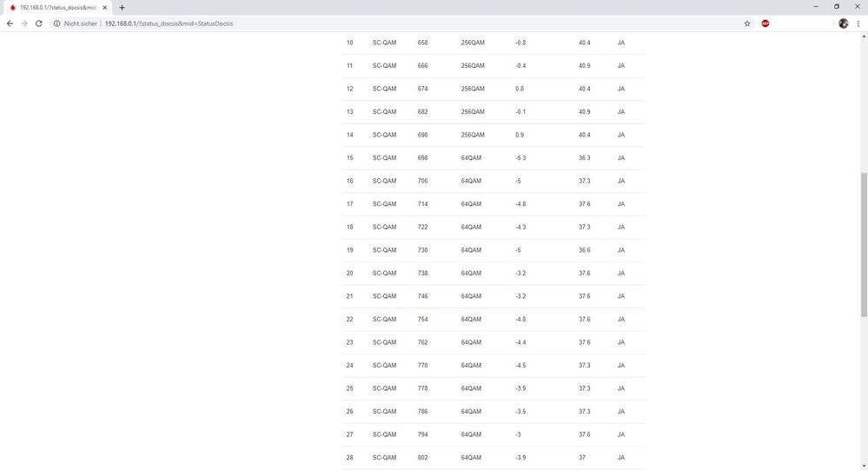Viewport: 868px width, 470px height.
Task: Open the Chrome three-dot menu
Action: point(858,23)
